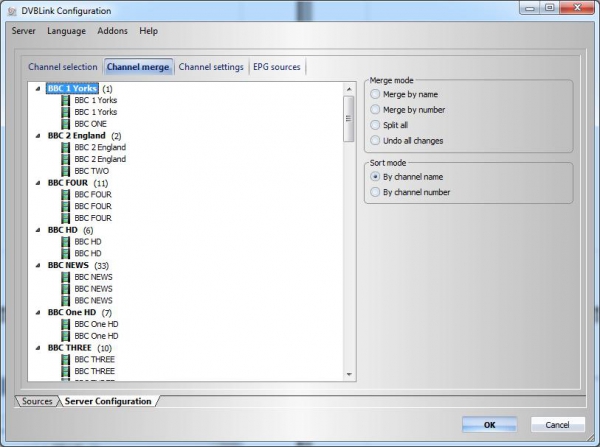Image resolution: width=600 pixels, height=447 pixels.
Task: Click the scroll down arrow of channel list
Action: pyautogui.click(x=349, y=374)
